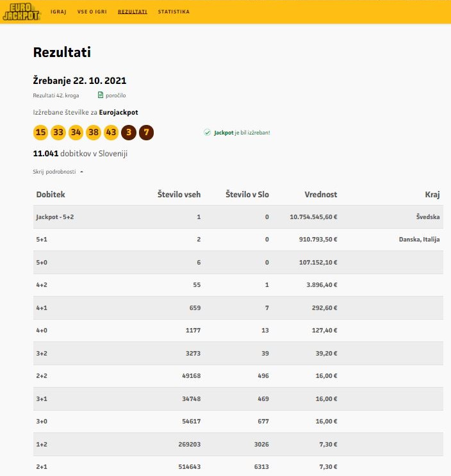Click the green checkmark jackpot icon
Screen dimensions: 451x476
[x=208, y=133]
